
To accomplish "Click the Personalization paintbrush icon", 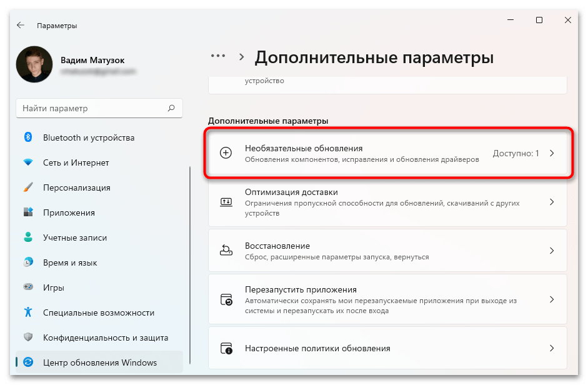I will click(x=28, y=187).
